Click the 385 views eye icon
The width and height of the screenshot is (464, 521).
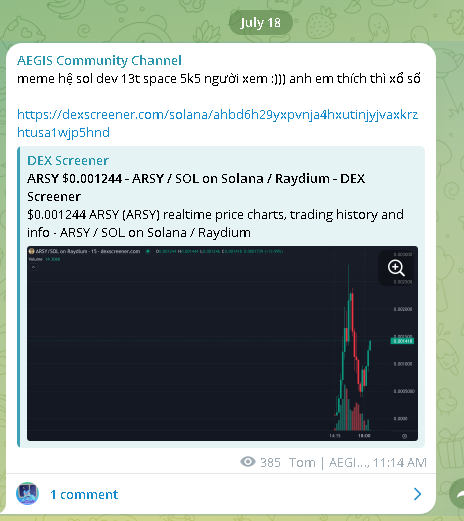(x=248, y=462)
